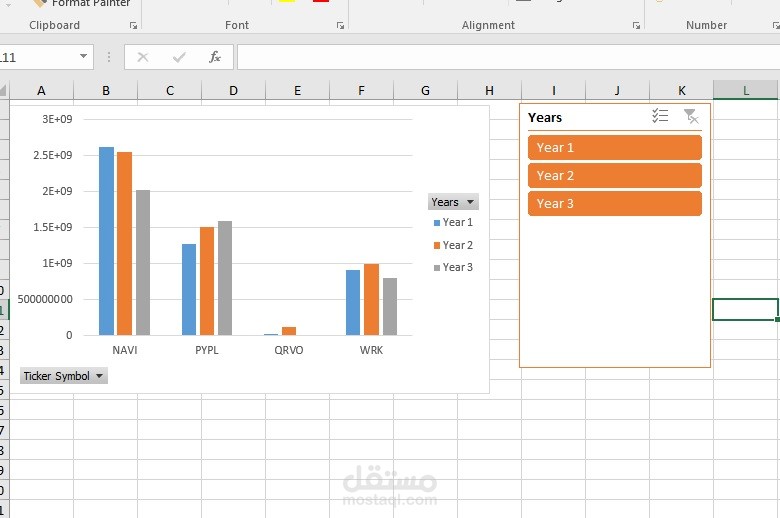Select the Year 3 legend entry

click(453, 267)
